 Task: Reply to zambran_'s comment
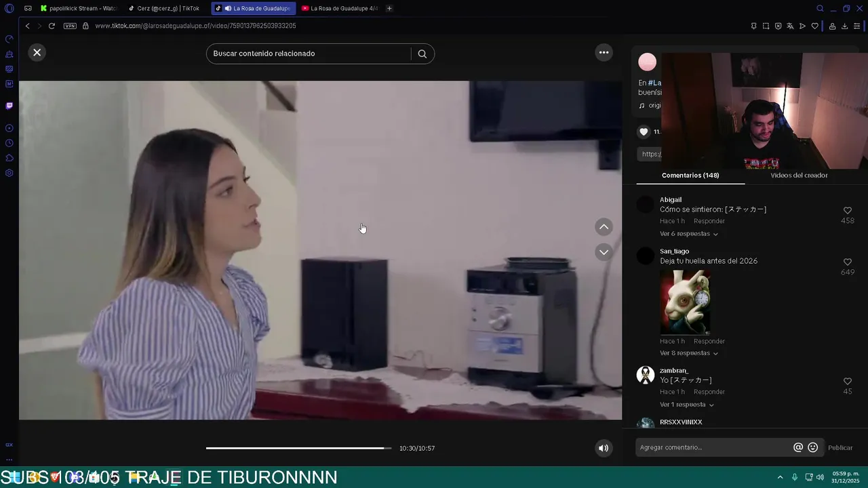tap(709, 392)
